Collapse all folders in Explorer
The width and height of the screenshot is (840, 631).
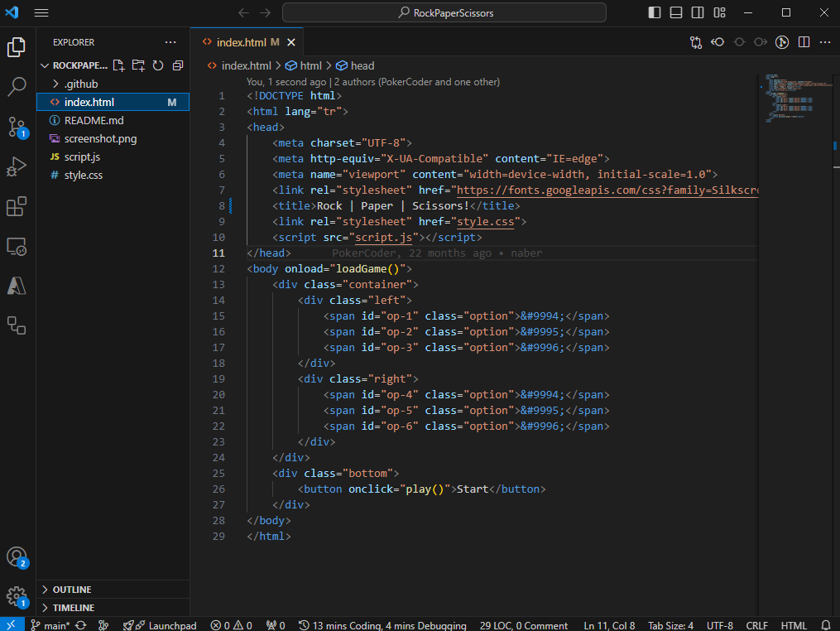click(x=178, y=65)
